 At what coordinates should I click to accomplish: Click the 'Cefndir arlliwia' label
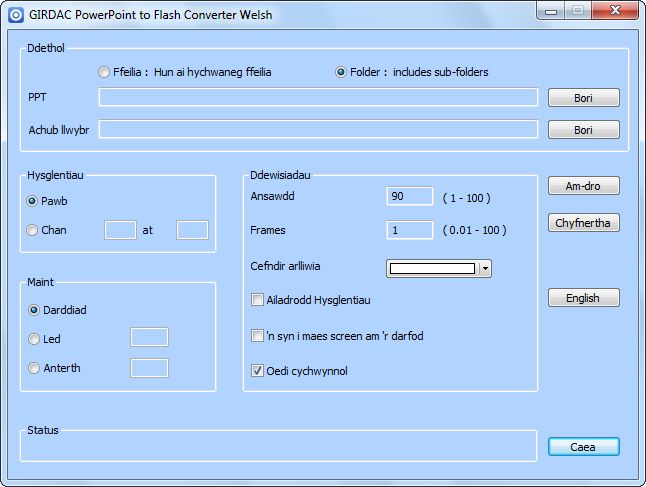285,266
